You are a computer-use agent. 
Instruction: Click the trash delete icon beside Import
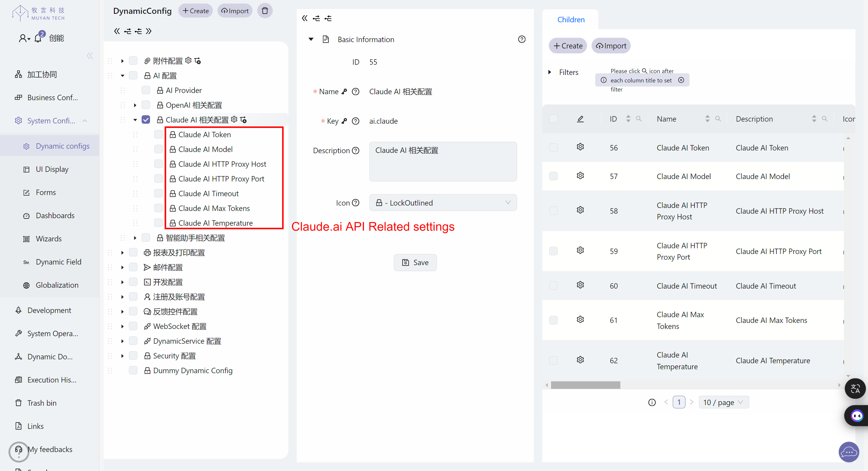pos(265,11)
